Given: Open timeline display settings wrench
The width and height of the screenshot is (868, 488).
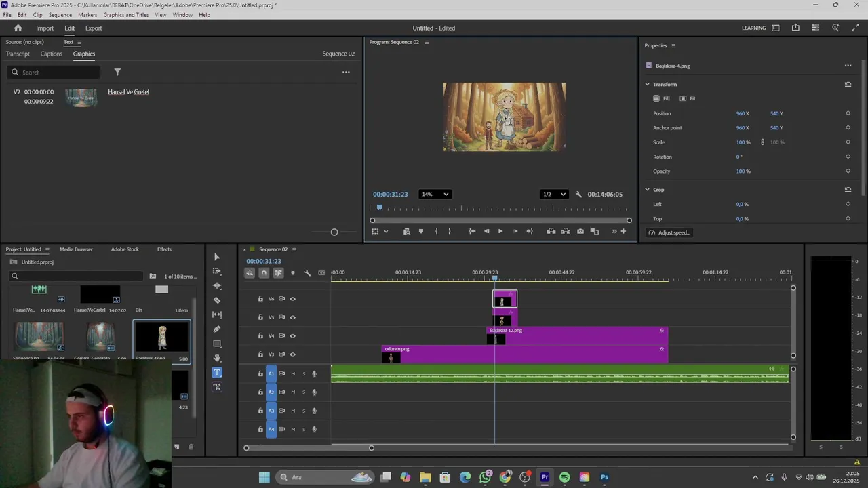Looking at the screenshot, I should (x=307, y=272).
